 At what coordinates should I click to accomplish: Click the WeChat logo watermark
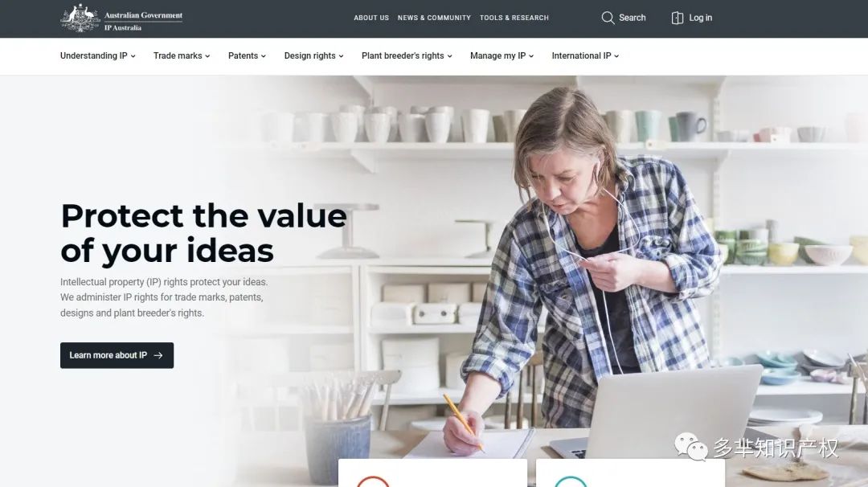coord(691,447)
